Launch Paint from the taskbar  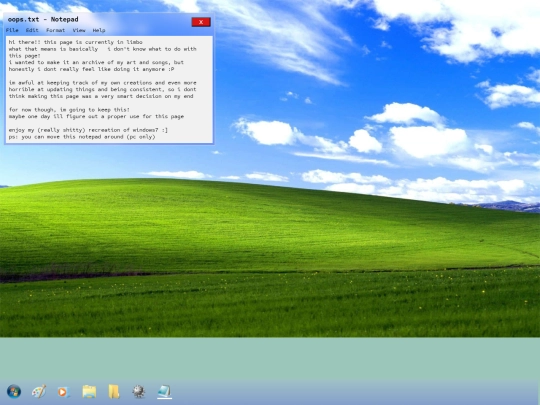coord(39,392)
